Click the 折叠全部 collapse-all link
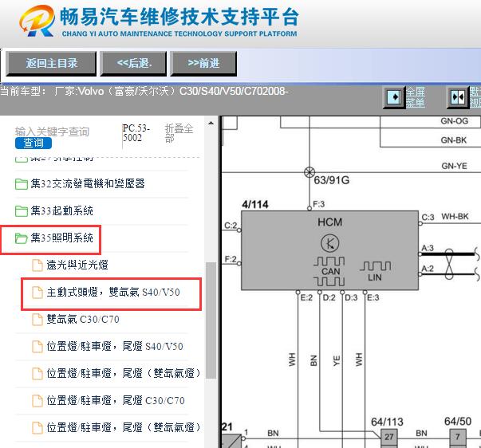This screenshot has width=481, height=448. coord(179,133)
